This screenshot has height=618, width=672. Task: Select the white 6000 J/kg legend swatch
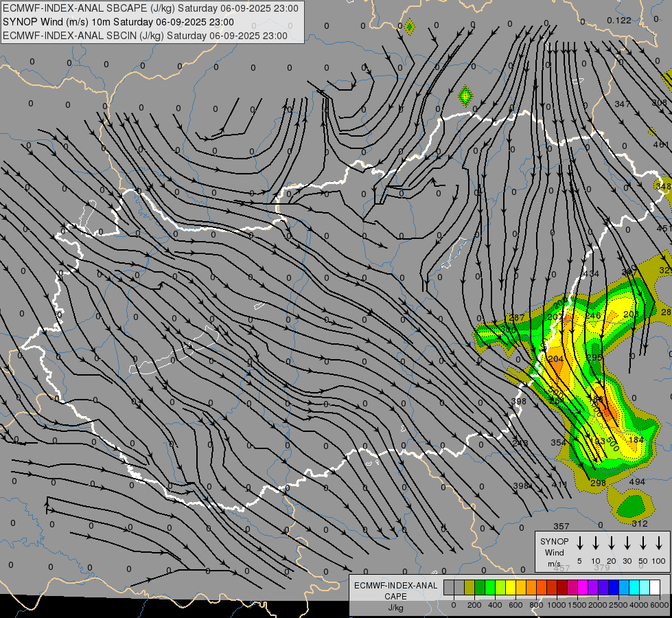[655, 588]
